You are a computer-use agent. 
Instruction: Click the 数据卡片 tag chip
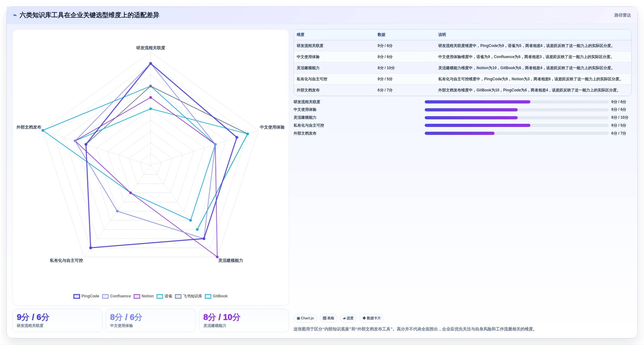point(372,318)
